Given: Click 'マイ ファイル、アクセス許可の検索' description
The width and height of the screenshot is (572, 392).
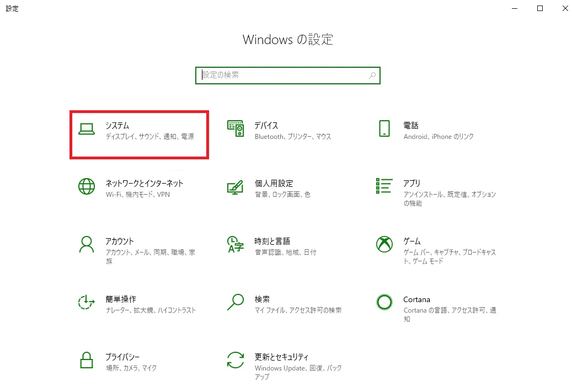Looking at the screenshot, I should tap(298, 310).
